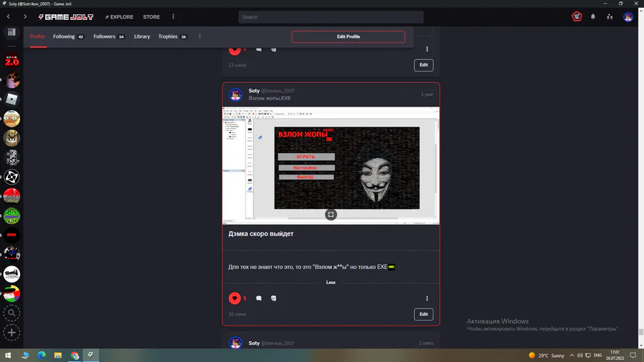The width and height of the screenshot is (644, 362).
Task: Open the sidebar library/playlists icon
Action: point(11,32)
